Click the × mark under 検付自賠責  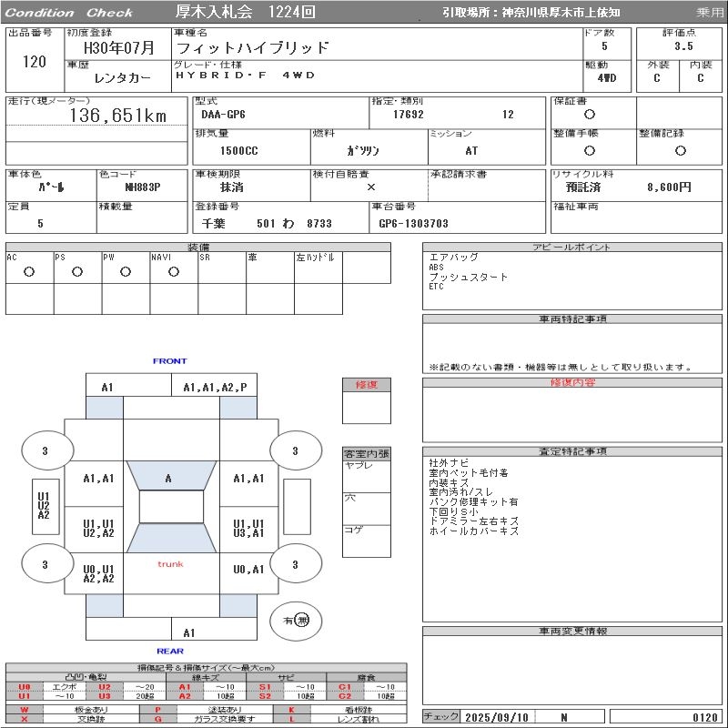pos(369,187)
